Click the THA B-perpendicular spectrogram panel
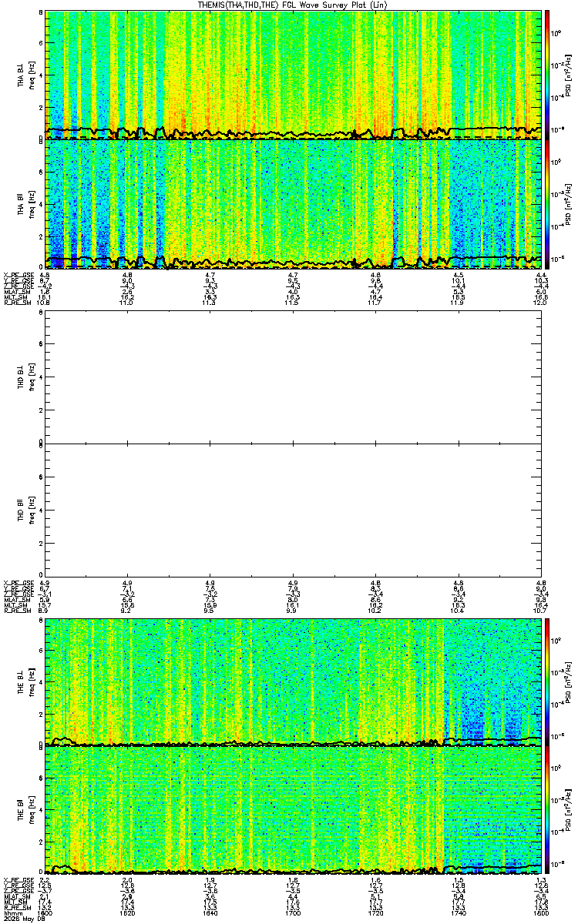The height and width of the screenshot is (924, 578). click(x=294, y=75)
